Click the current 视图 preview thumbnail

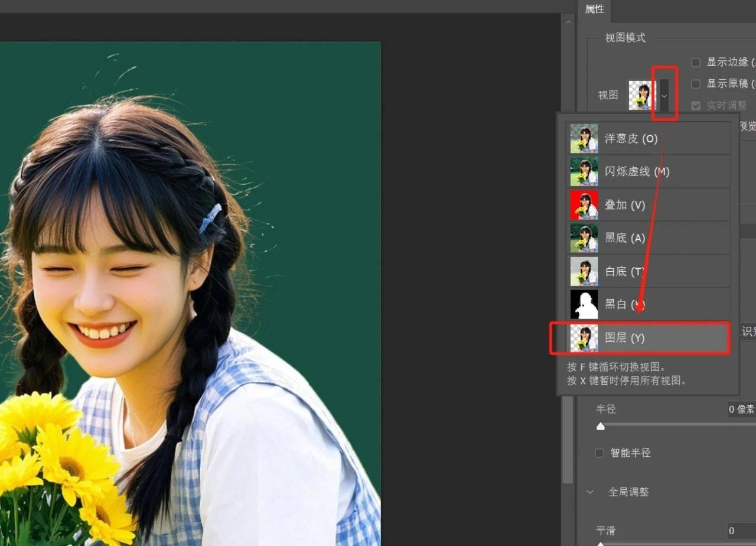tap(641, 95)
